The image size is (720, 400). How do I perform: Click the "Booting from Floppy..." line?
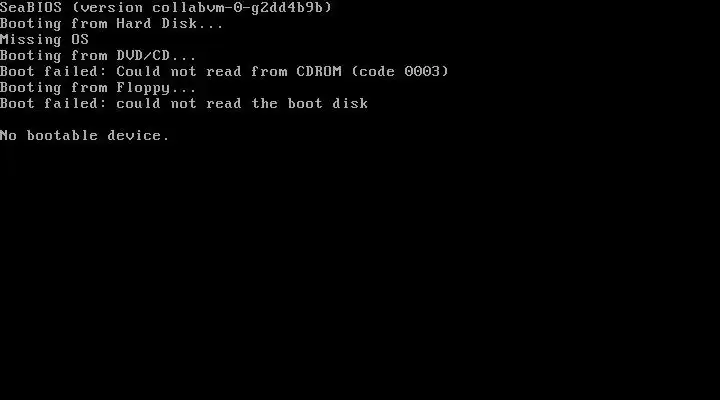point(98,88)
